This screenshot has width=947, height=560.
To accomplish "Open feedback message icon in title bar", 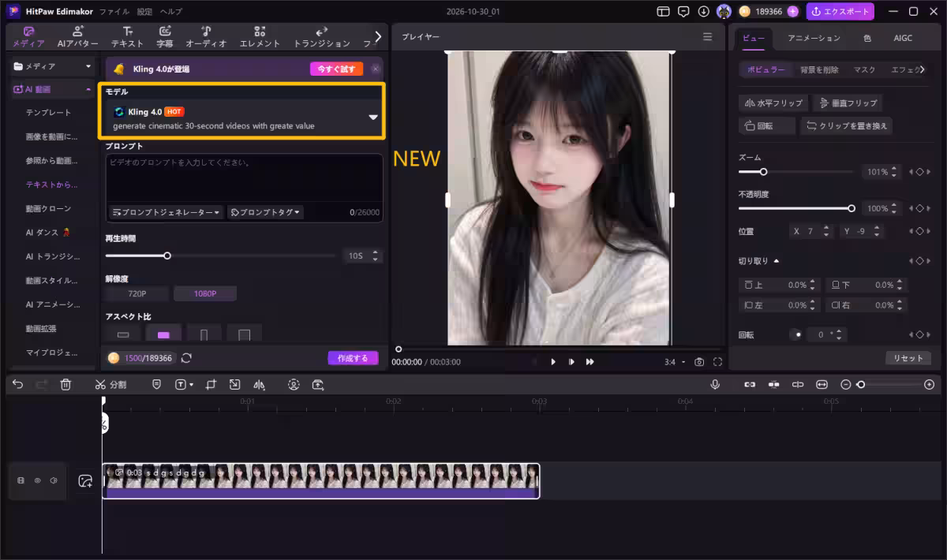I will coord(683,12).
